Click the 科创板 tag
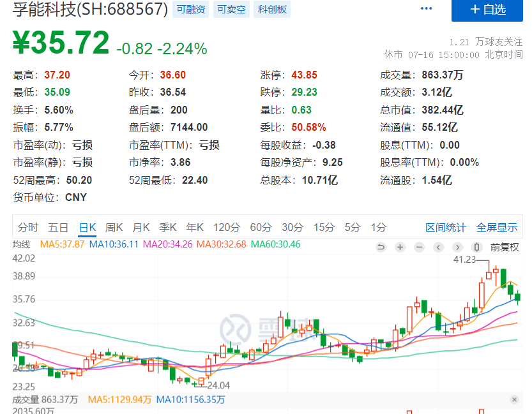 [272, 9]
